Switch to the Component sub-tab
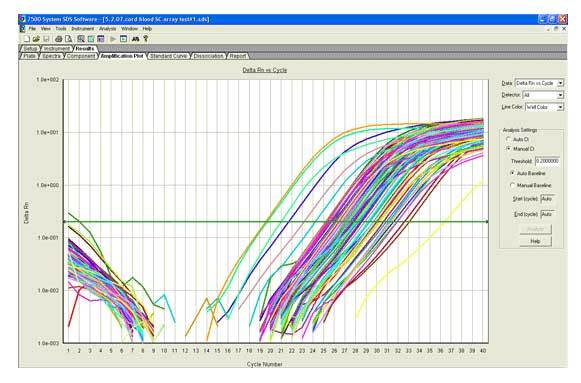The width and height of the screenshot is (581, 383). 81,56
